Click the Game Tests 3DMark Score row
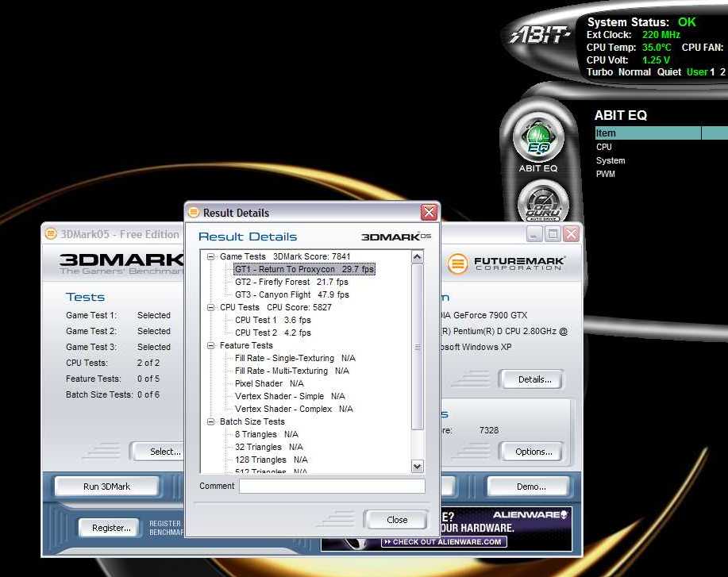Viewport: 728px width, 577px height. [x=284, y=256]
